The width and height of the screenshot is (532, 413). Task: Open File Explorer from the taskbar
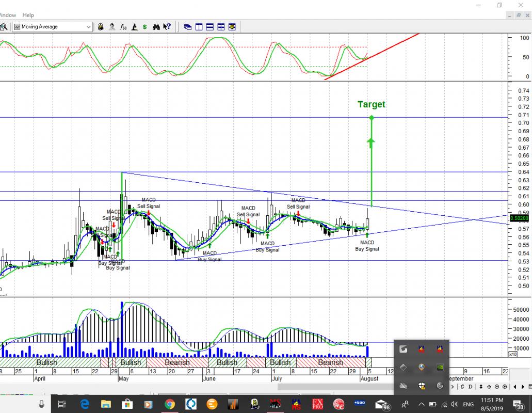click(106, 404)
